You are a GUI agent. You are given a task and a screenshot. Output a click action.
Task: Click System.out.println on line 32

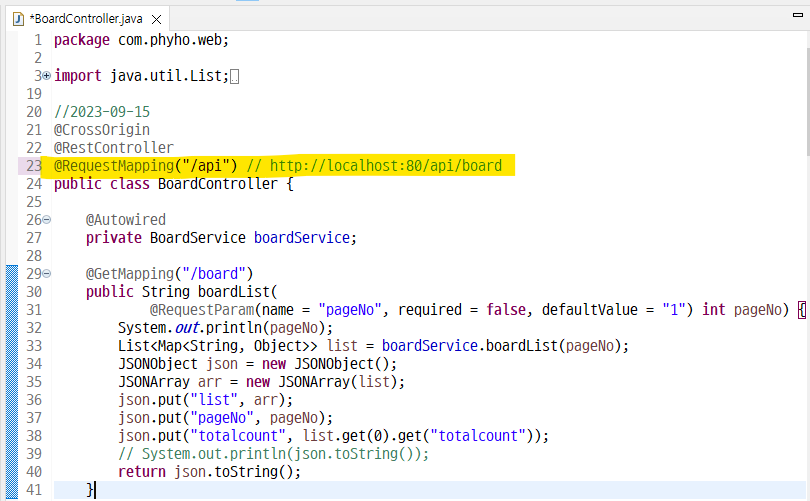190,328
